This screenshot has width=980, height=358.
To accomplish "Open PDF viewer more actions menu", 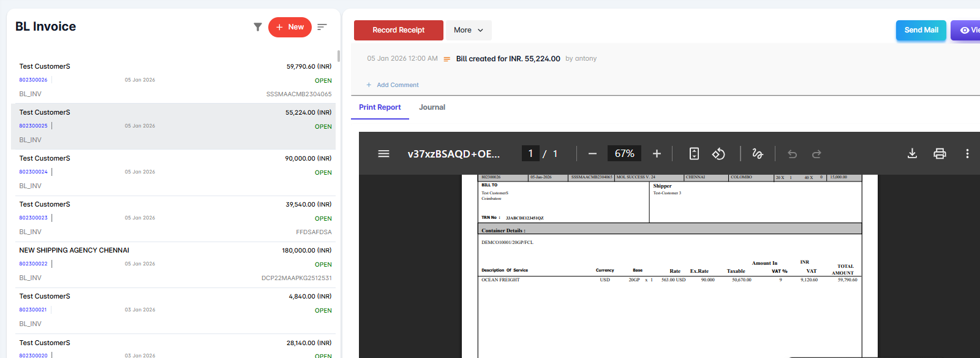I will tap(967, 154).
